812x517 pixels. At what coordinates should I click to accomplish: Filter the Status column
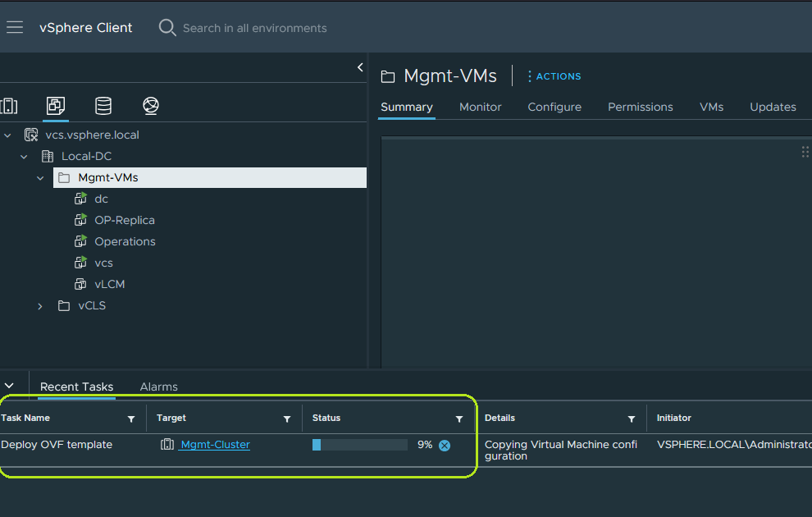click(458, 419)
